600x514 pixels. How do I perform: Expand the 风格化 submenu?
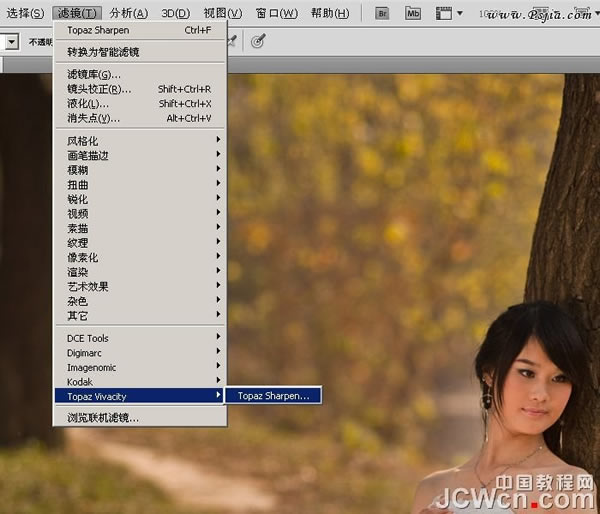click(x=139, y=140)
